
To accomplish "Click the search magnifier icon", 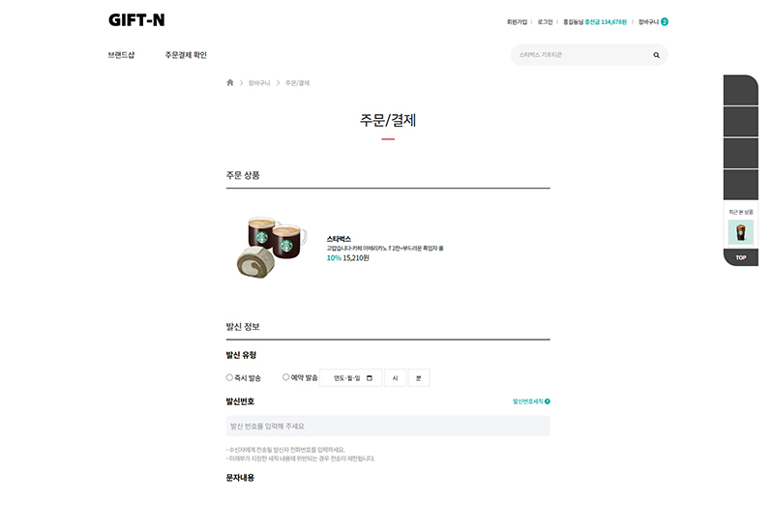I will coord(656,55).
